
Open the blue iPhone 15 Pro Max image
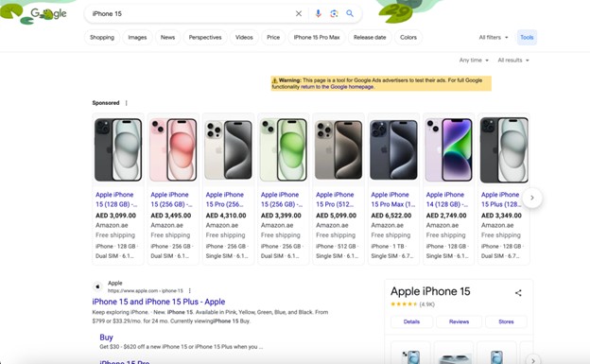click(393, 149)
